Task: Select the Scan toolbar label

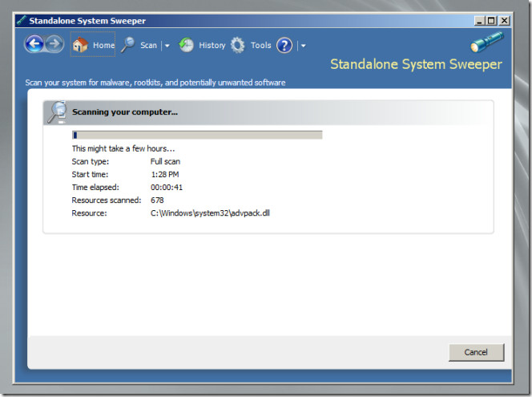Action: pyautogui.click(x=148, y=45)
